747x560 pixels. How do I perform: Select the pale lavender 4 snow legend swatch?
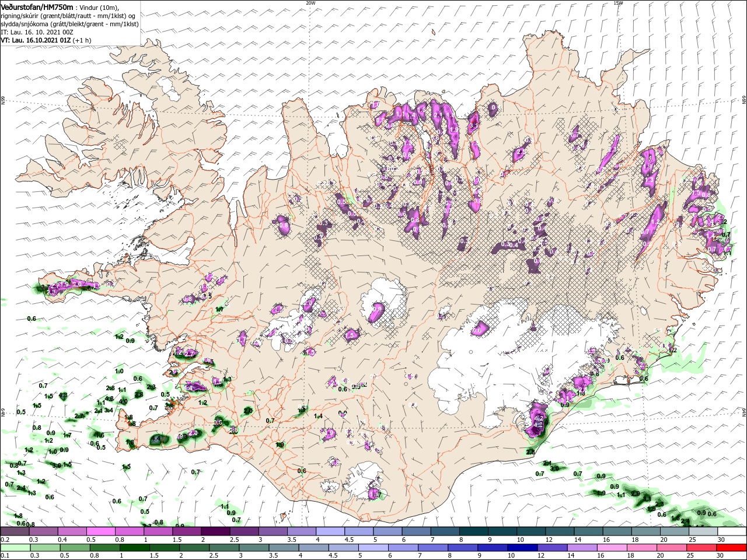pos(330,531)
